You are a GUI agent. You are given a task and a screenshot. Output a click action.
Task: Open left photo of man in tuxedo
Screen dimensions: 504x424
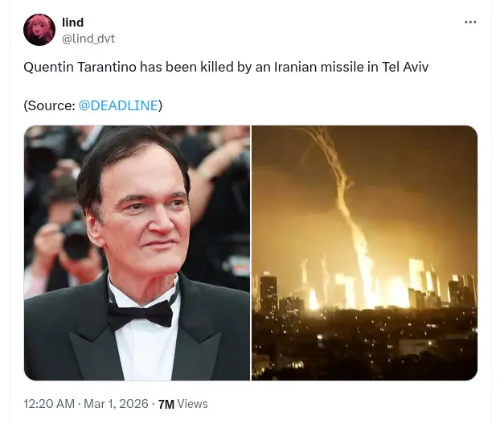tap(137, 253)
